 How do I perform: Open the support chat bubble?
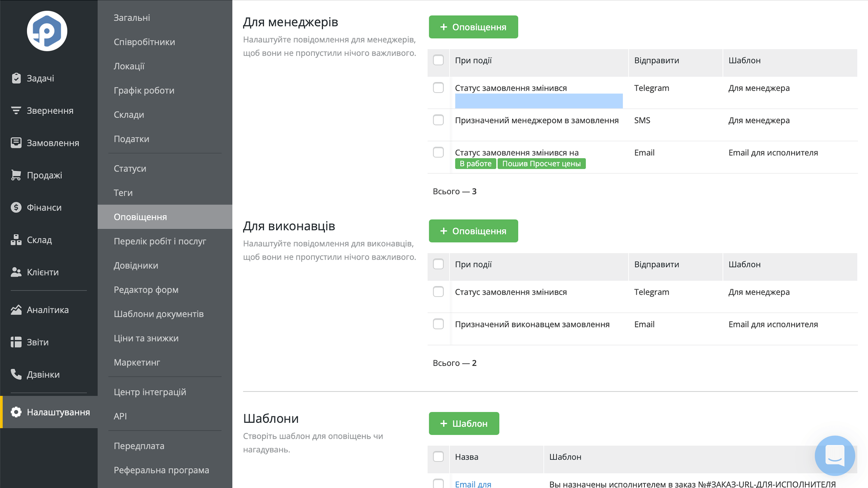[x=835, y=455]
